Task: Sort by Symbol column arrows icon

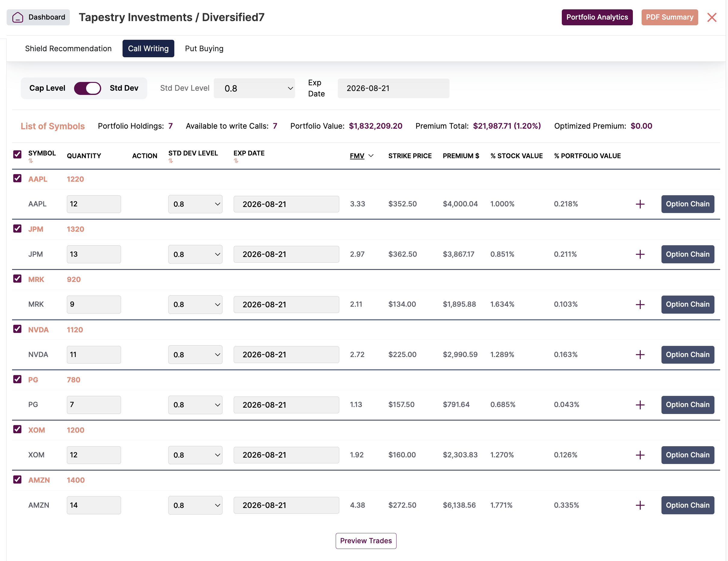Action: click(31, 161)
